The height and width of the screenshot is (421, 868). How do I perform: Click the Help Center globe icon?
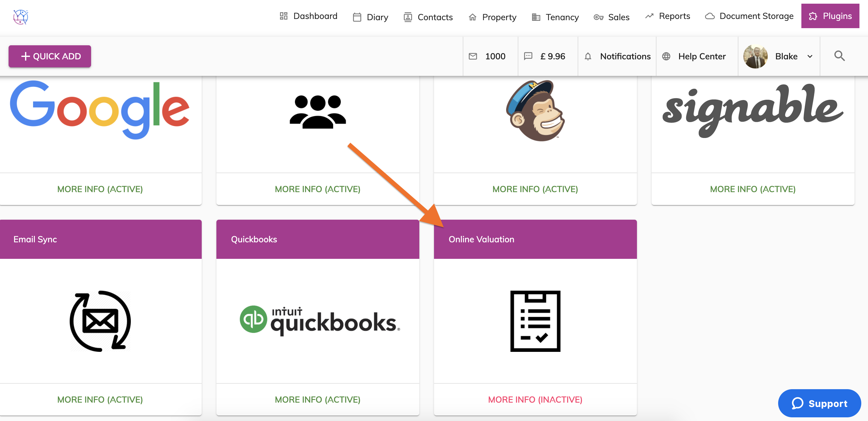pyautogui.click(x=666, y=56)
